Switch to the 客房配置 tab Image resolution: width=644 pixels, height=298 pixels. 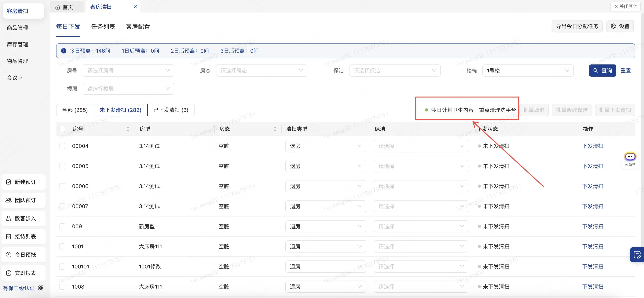[138, 27]
